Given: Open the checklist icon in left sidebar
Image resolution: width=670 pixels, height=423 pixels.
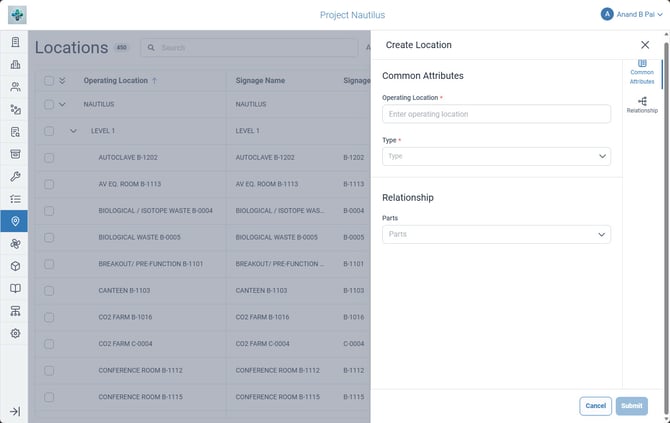Looking at the screenshot, I should [x=15, y=199].
